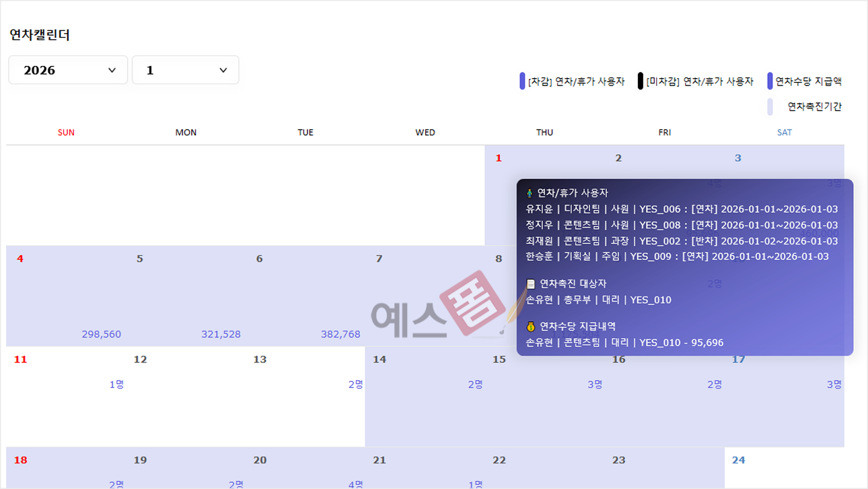Click the 321,528 allowance amount
The width and height of the screenshot is (868, 489).
pos(221,334)
